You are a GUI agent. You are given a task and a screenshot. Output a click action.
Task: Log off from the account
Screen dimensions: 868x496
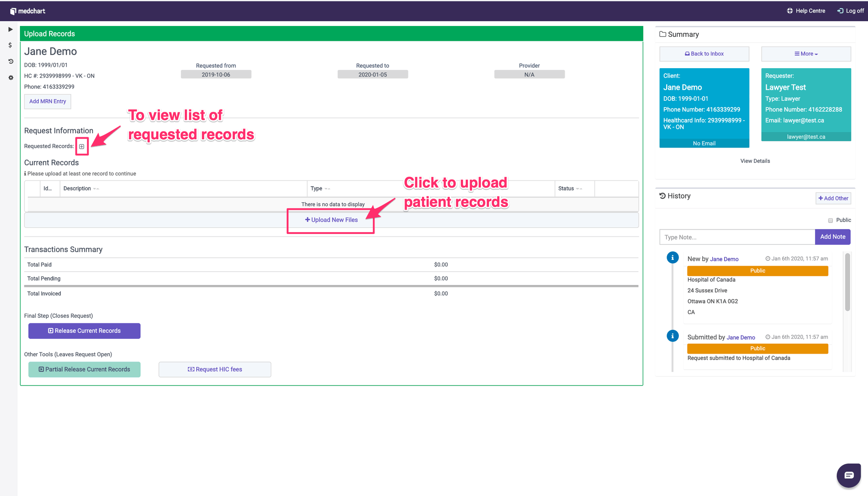tap(851, 11)
